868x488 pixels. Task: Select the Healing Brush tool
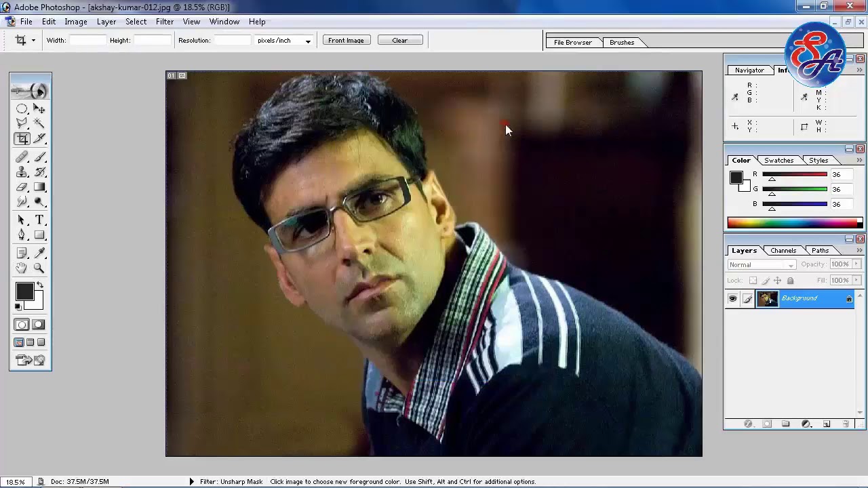tap(22, 157)
